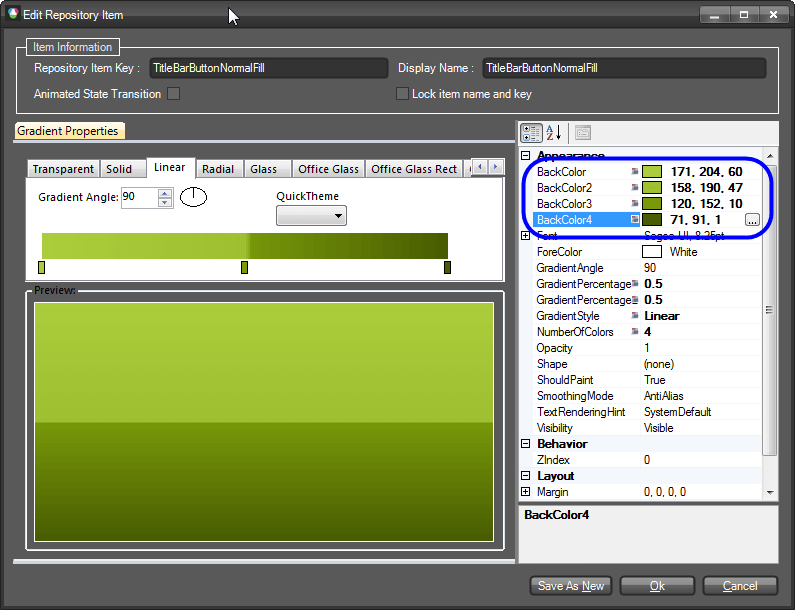Click the Property Pages icon

[582, 132]
